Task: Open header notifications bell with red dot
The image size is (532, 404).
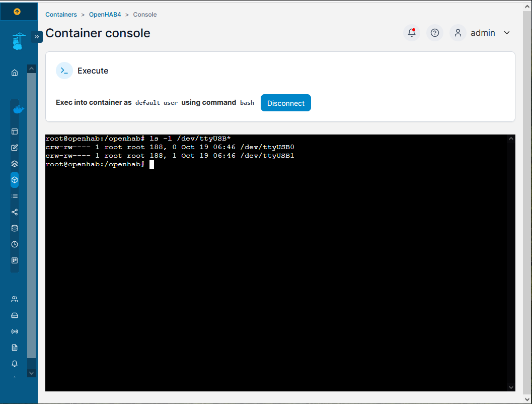Action: (412, 33)
